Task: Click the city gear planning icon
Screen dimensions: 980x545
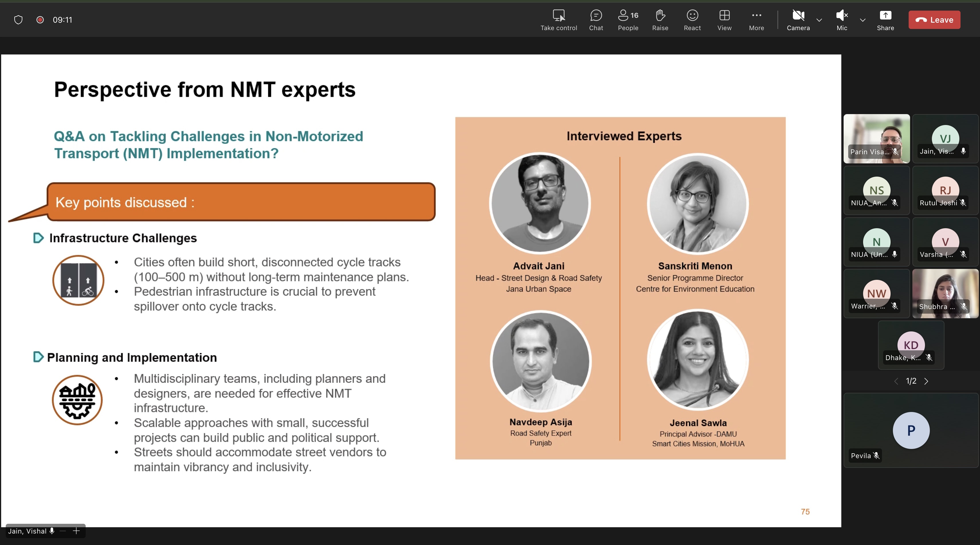Action: click(x=77, y=400)
